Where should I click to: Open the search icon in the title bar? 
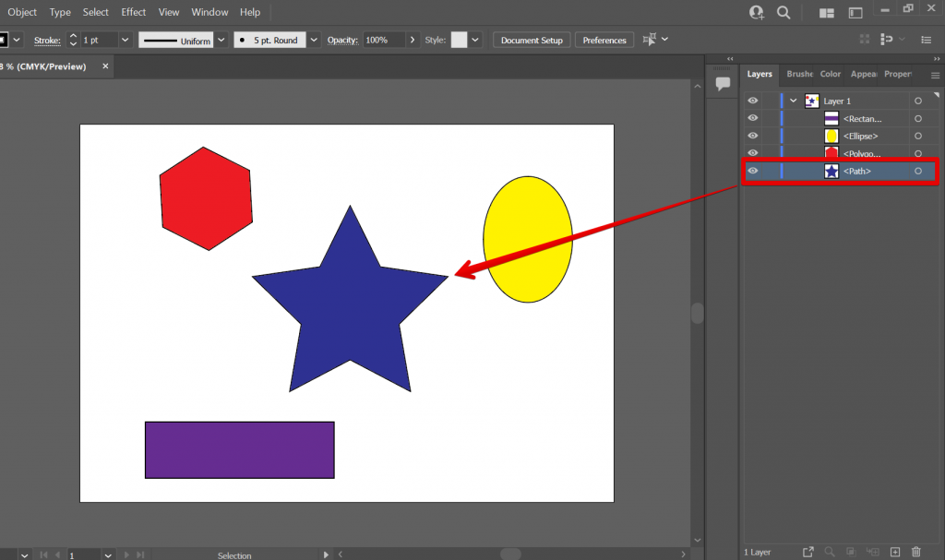[784, 12]
